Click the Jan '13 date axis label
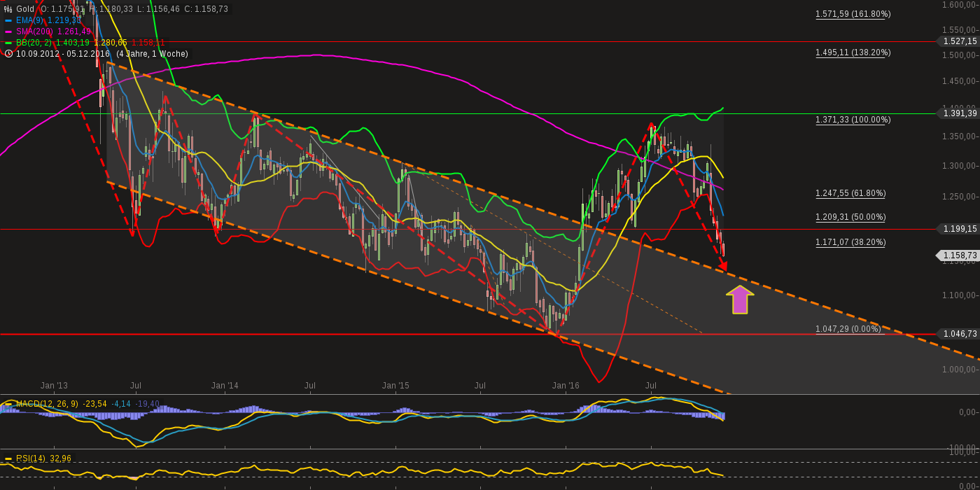Screen dimensions: 980x490 pyautogui.click(x=54, y=386)
